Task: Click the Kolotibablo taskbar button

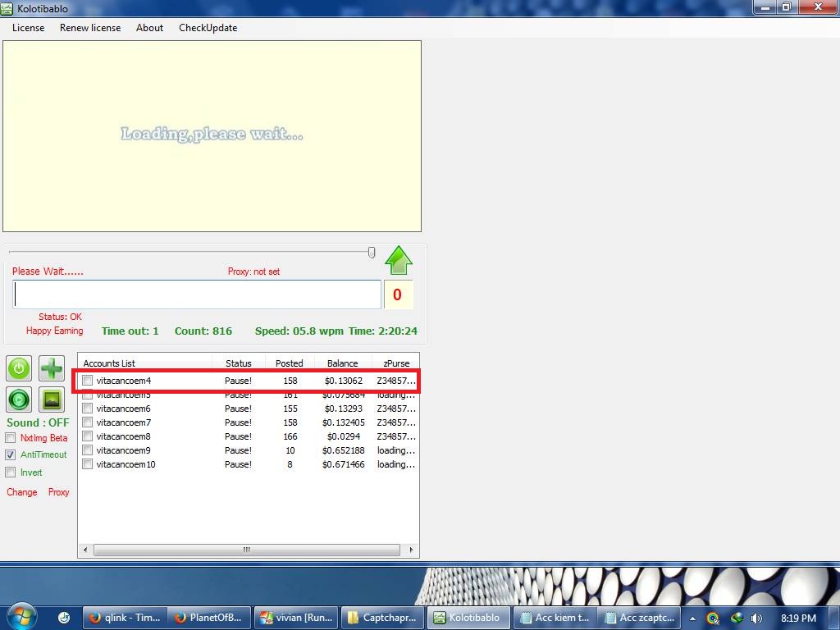Action: click(468, 618)
